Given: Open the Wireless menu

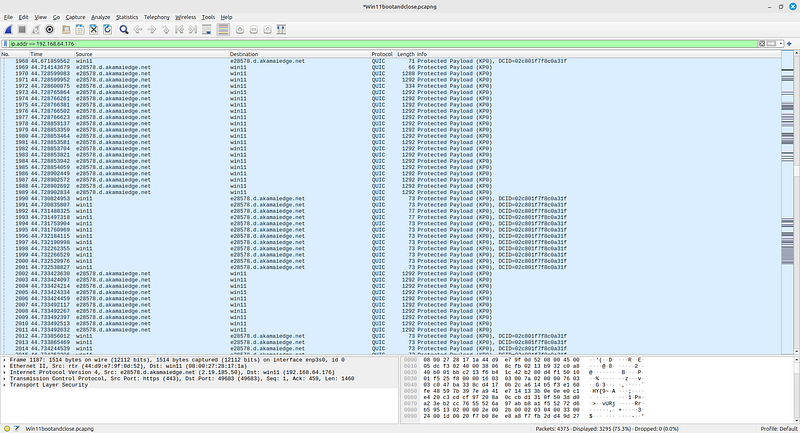Looking at the screenshot, I should tap(186, 17).
